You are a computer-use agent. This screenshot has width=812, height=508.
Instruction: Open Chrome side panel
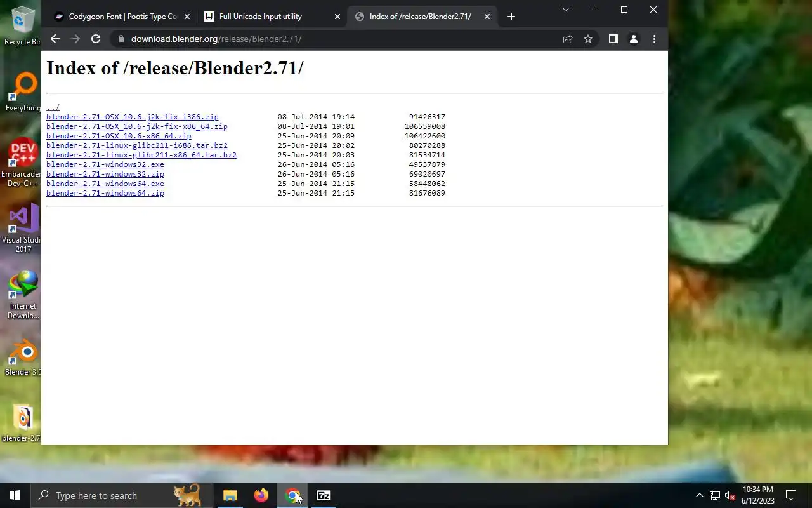click(x=613, y=39)
